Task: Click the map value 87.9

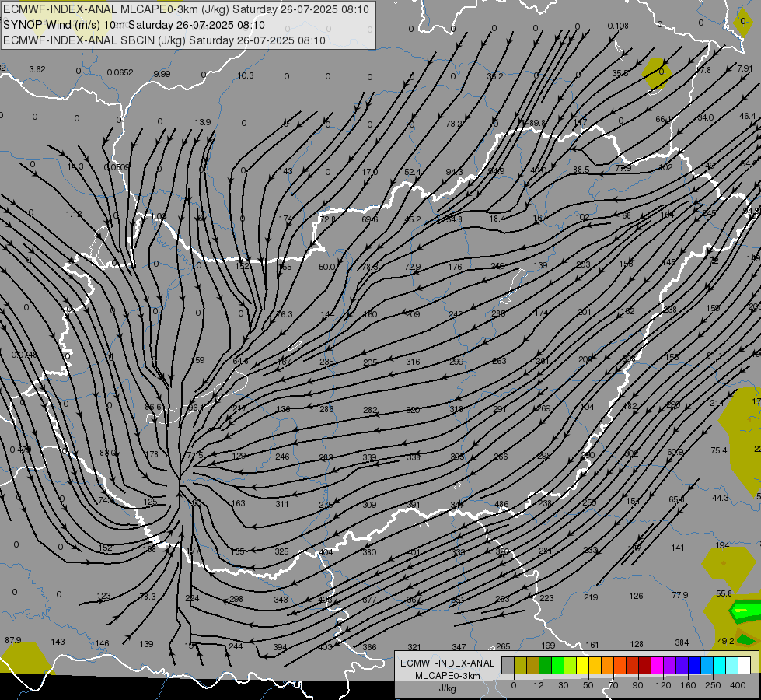Action: (x=13, y=640)
